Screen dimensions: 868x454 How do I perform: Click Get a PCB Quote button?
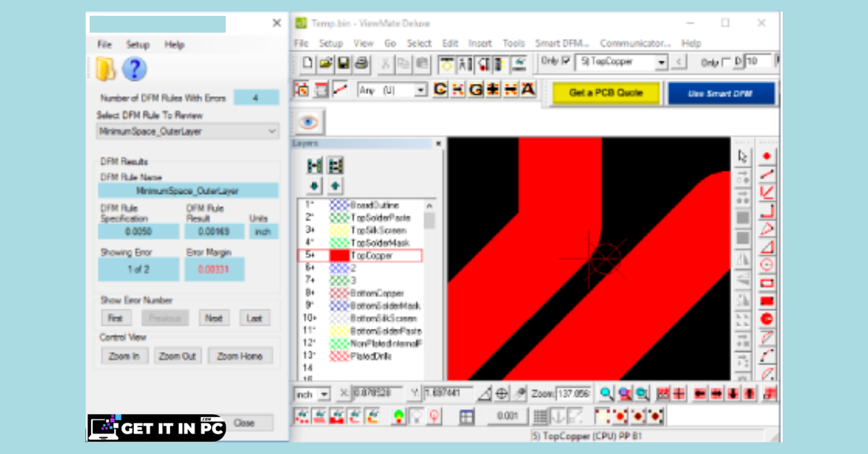coord(605,93)
